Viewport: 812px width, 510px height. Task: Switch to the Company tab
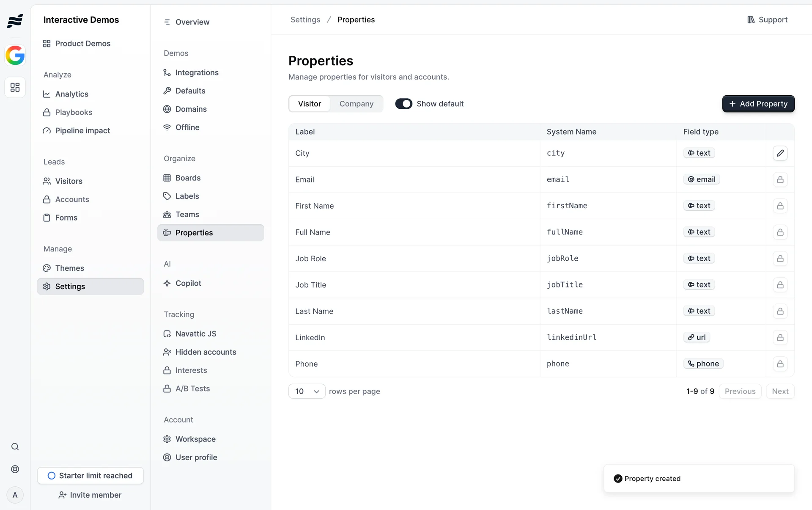pos(356,104)
